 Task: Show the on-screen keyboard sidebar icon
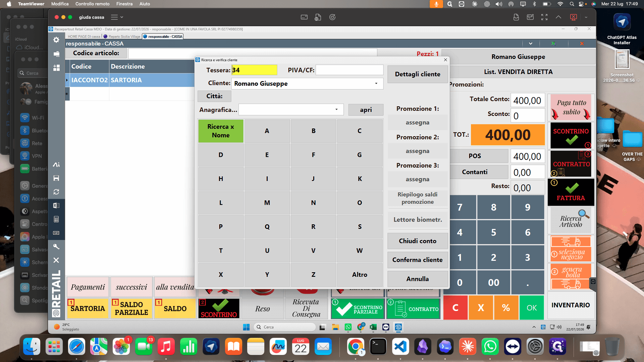click(x=56, y=233)
